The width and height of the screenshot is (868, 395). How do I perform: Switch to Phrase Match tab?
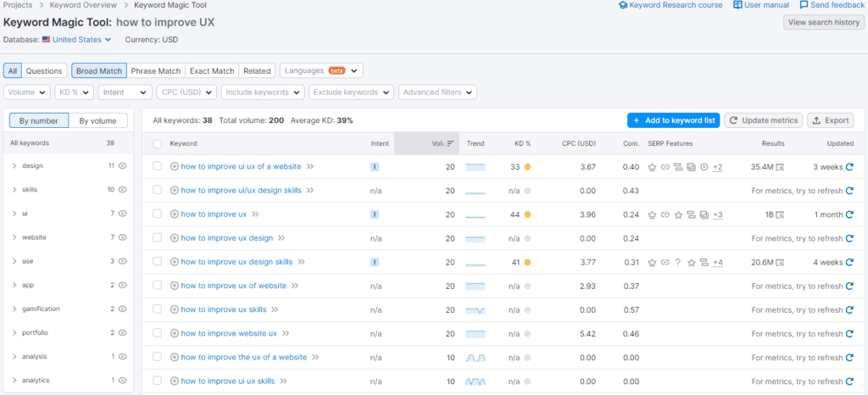click(x=156, y=71)
